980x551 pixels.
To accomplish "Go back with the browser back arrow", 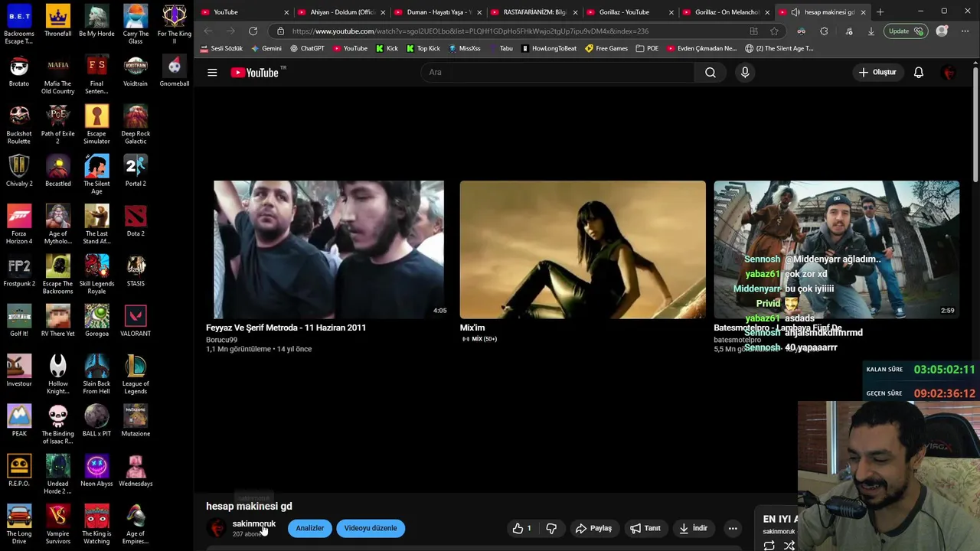I will tap(208, 31).
